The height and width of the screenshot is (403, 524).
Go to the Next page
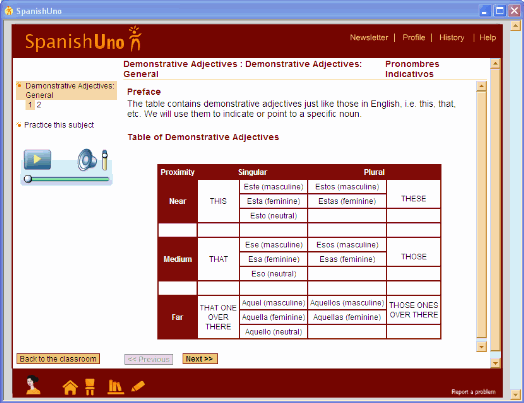[x=200, y=359]
